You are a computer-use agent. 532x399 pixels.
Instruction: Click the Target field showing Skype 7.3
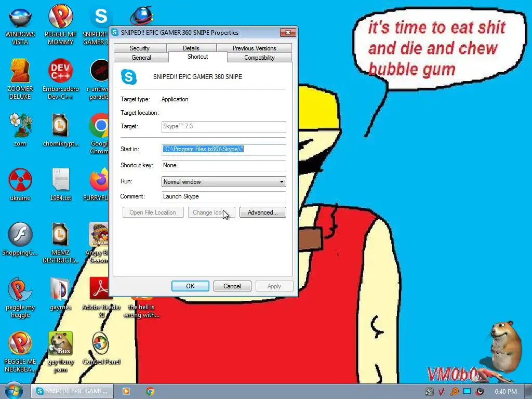click(223, 127)
